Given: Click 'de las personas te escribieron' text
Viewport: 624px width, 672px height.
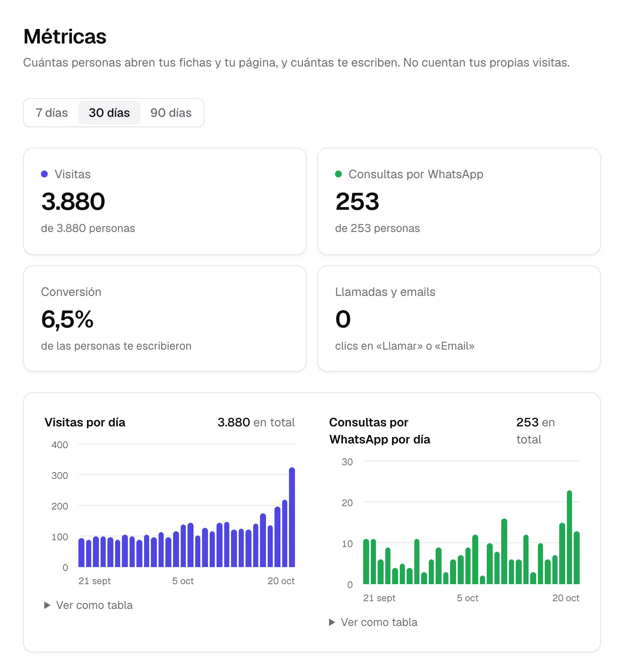Looking at the screenshot, I should tap(116, 346).
